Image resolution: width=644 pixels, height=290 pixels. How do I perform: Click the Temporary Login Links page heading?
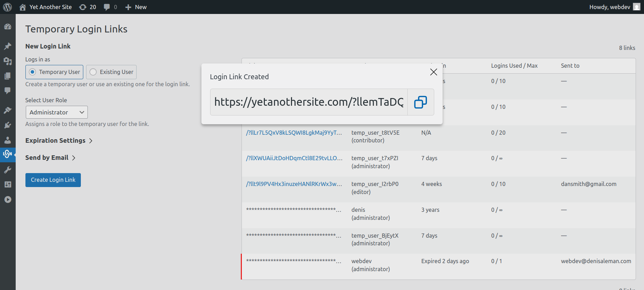click(76, 29)
